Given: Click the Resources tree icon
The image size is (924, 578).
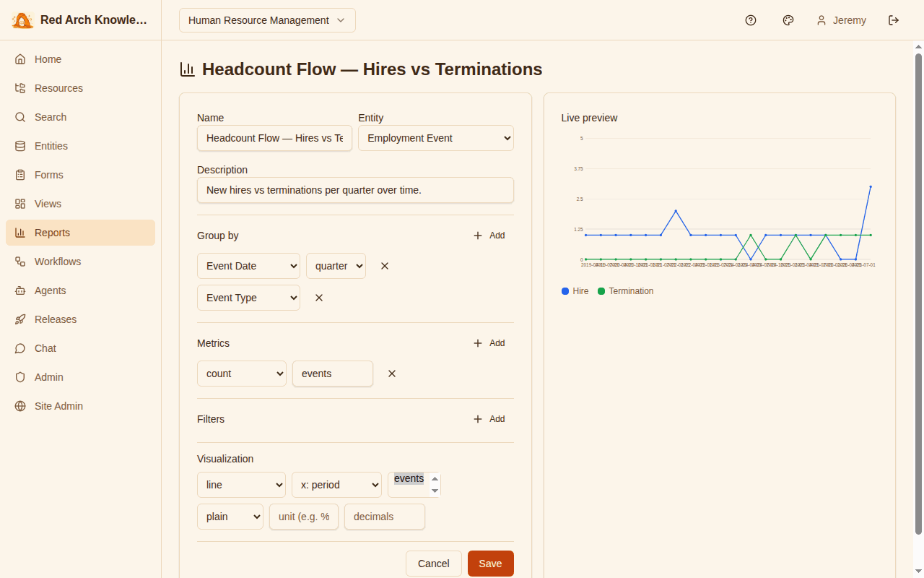Looking at the screenshot, I should click(x=20, y=88).
